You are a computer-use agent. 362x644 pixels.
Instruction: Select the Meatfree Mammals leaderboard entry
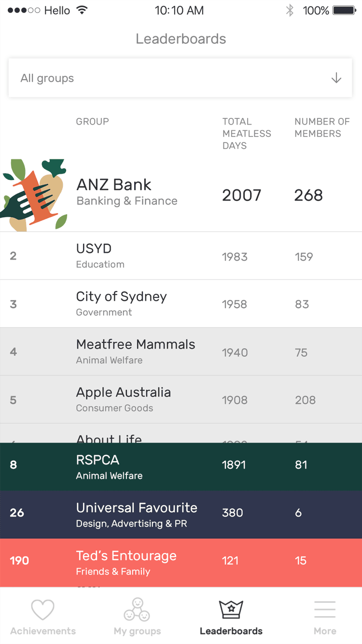click(x=181, y=351)
